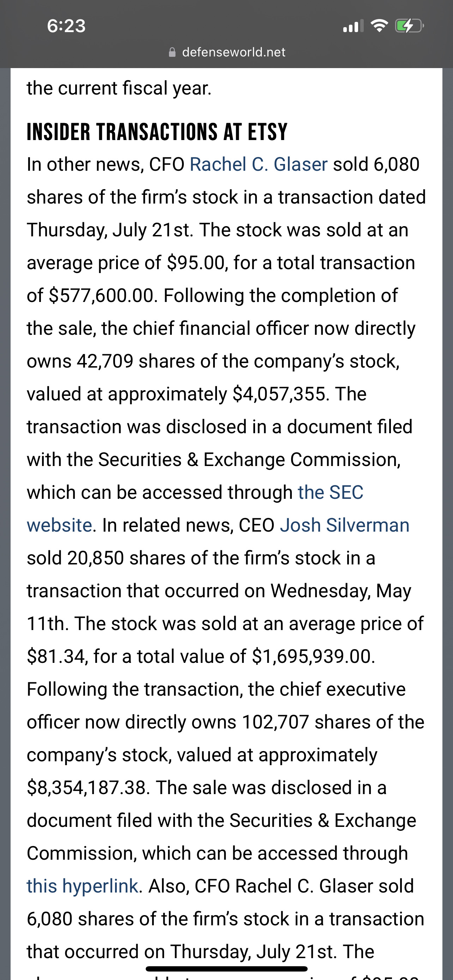Image resolution: width=453 pixels, height=980 pixels.
Task: Tap "the current fiscal year" text
Action: (119, 88)
